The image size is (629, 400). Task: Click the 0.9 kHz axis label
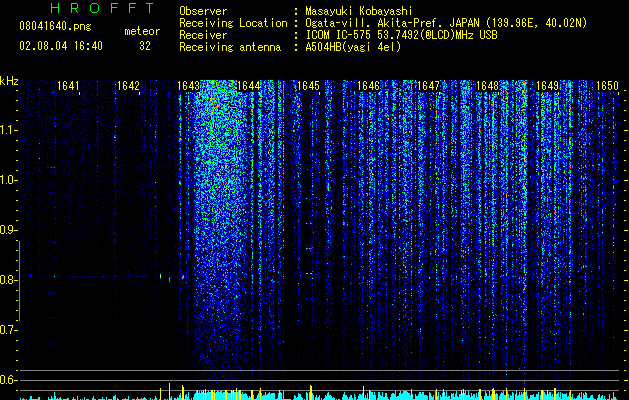(8, 230)
